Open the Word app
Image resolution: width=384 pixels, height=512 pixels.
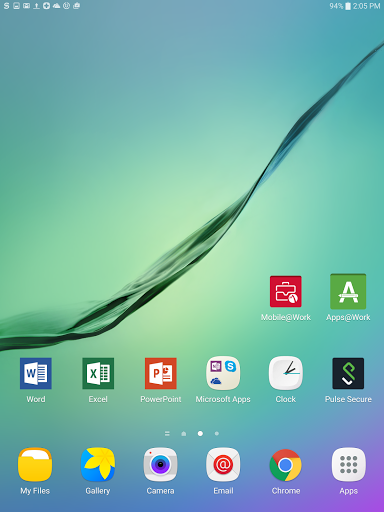coord(36,373)
